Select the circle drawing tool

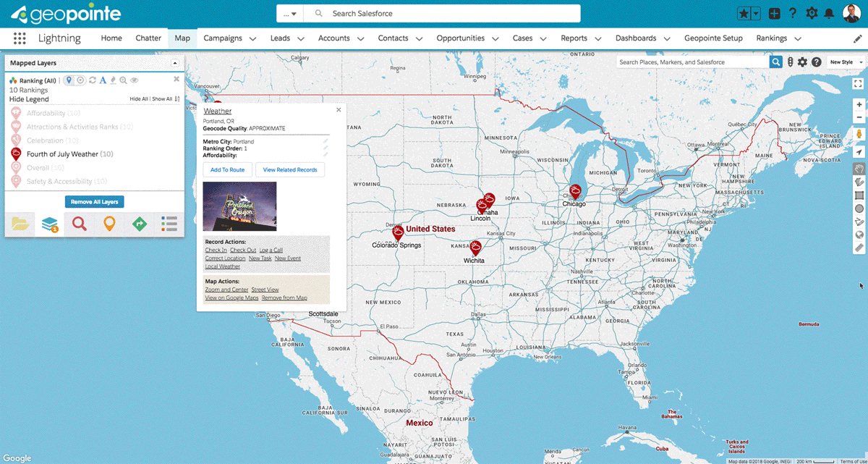859,208
